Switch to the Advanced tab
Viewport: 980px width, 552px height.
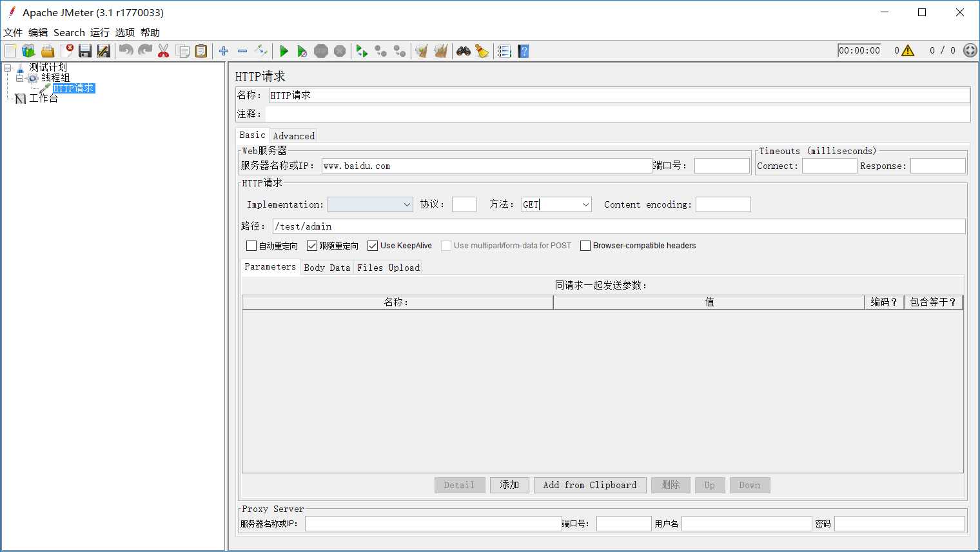point(293,136)
